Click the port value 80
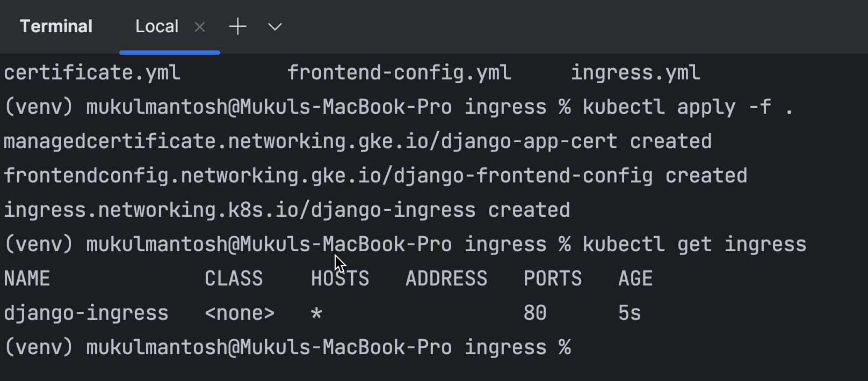 pyautogui.click(x=535, y=313)
